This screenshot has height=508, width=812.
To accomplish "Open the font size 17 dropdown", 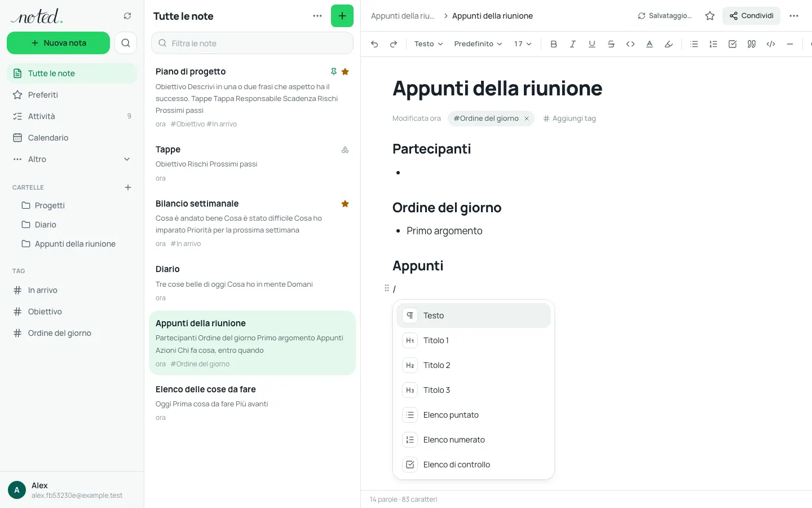I will click(x=523, y=44).
